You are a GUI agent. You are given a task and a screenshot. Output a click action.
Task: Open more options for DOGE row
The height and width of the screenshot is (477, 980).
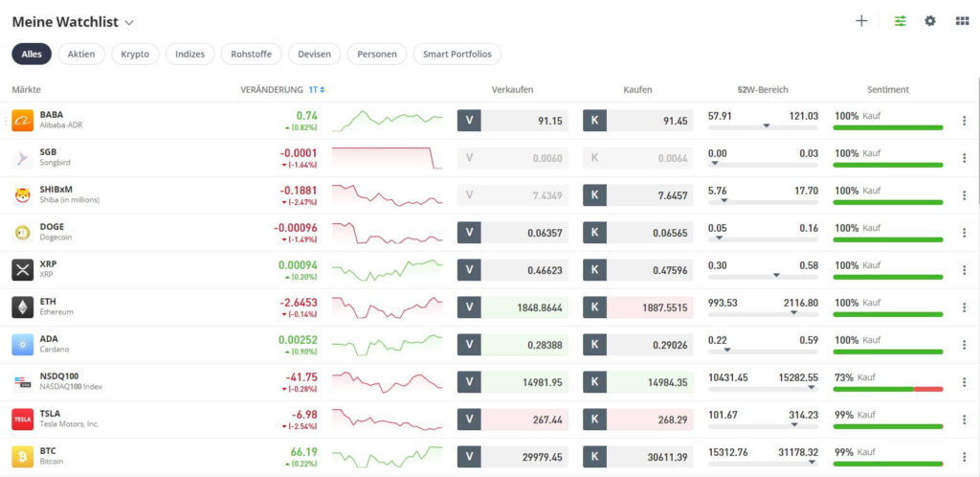pyautogui.click(x=964, y=233)
